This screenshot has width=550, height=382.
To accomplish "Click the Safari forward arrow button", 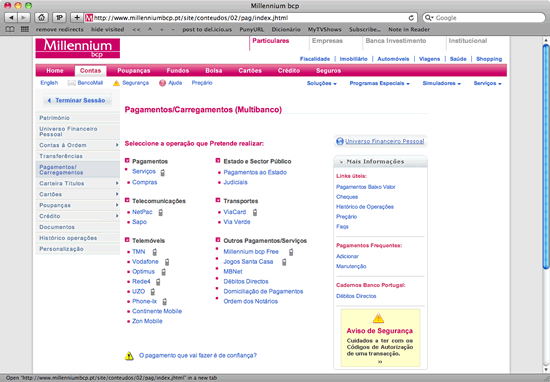I will [24, 17].
